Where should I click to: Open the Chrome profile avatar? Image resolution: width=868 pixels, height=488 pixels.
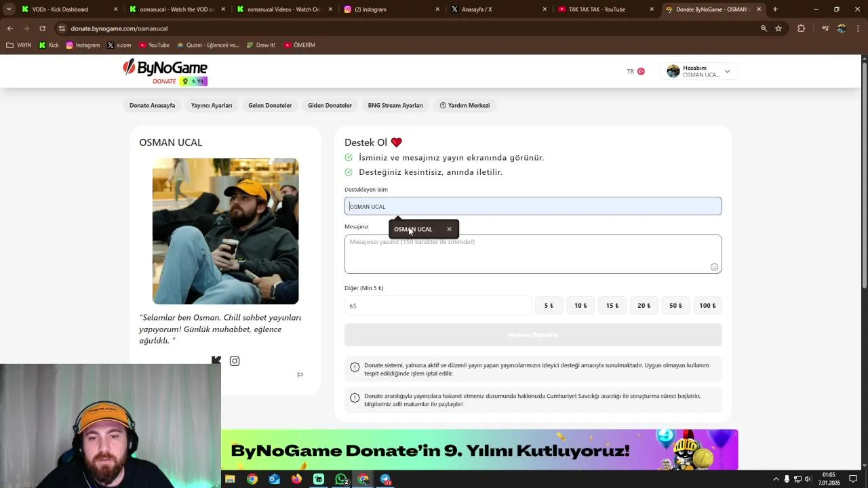tap(842, 28)
